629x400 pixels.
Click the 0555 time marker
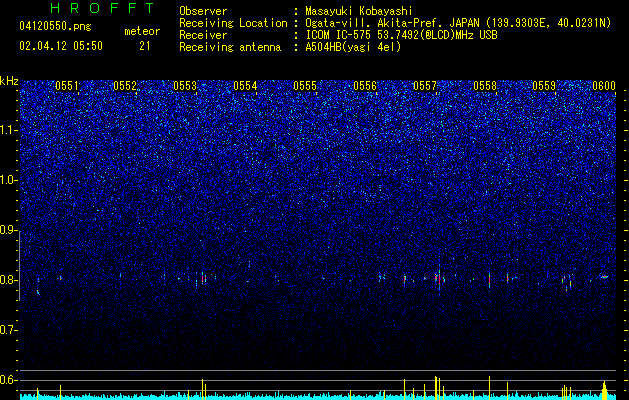(305, 86)
